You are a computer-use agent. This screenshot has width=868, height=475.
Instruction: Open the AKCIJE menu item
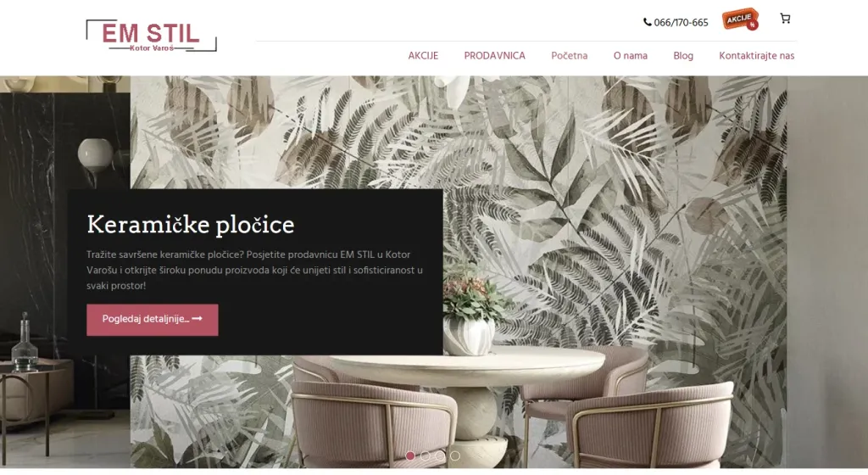423,56
